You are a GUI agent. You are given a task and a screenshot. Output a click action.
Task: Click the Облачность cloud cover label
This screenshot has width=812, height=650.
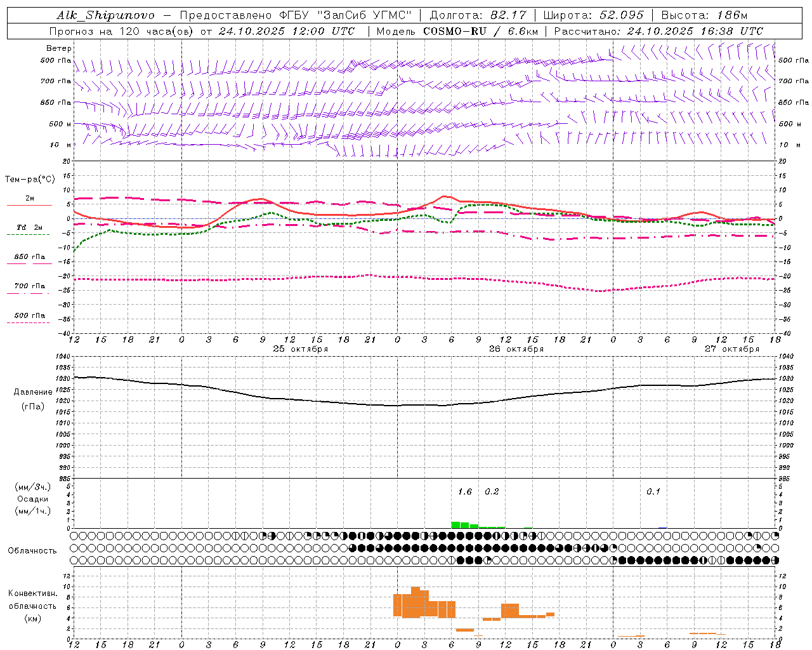[32, 550]
